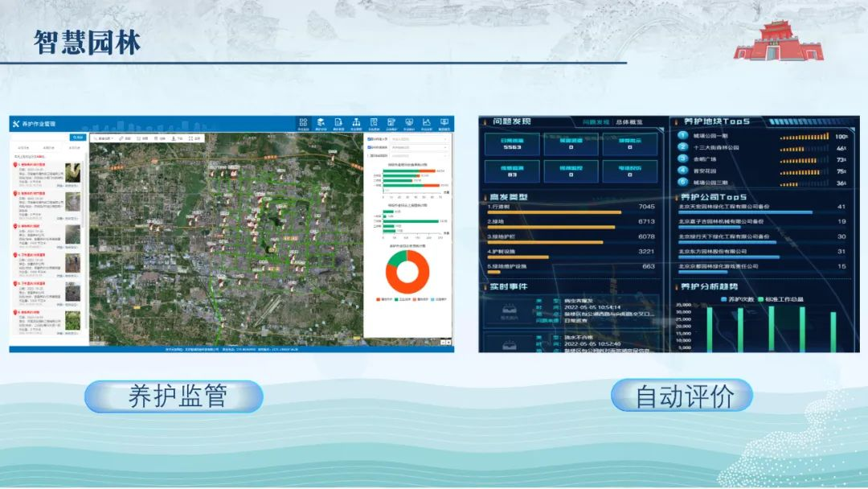
Task: Click the blue search button in left panel
Action: (77, 137)
